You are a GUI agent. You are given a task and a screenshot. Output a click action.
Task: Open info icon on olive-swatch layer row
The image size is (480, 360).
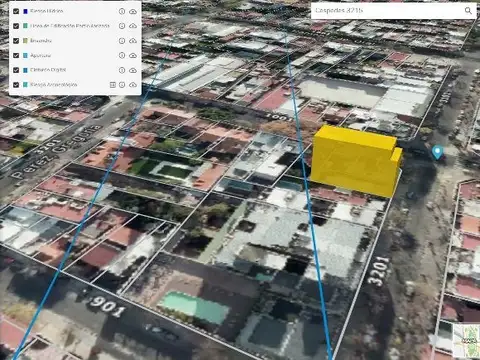click(122, 41)
